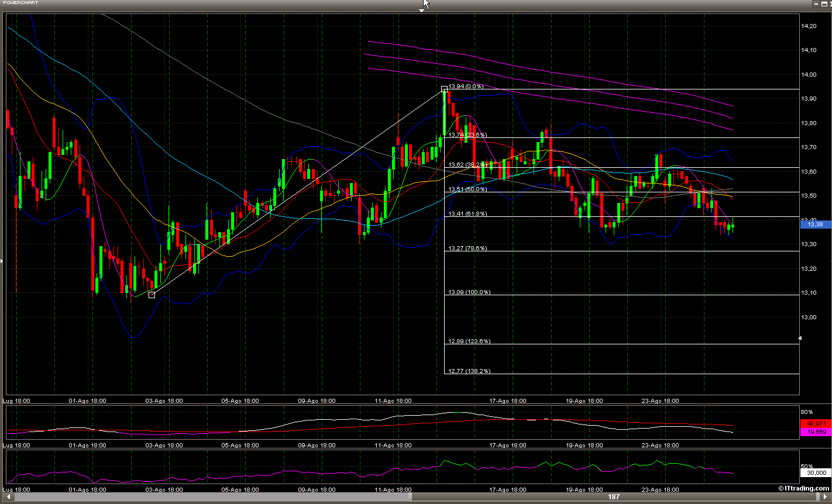
Task: Click the 13,80 price axis label
Action: [809, 123]
